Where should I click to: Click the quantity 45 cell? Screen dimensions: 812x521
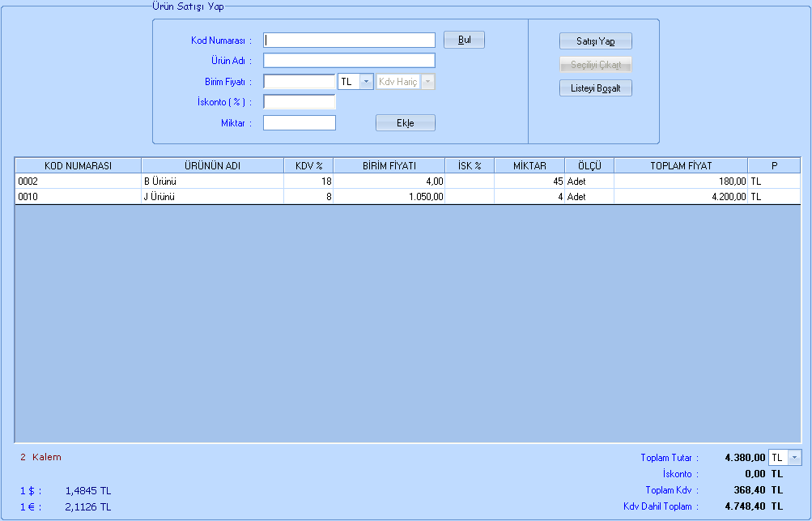(529, 181)
